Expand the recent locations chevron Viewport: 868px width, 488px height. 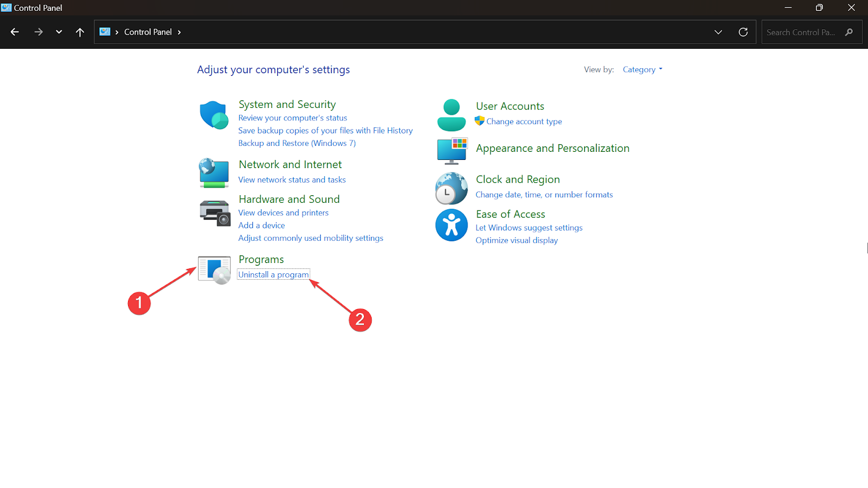coord(59,32)
